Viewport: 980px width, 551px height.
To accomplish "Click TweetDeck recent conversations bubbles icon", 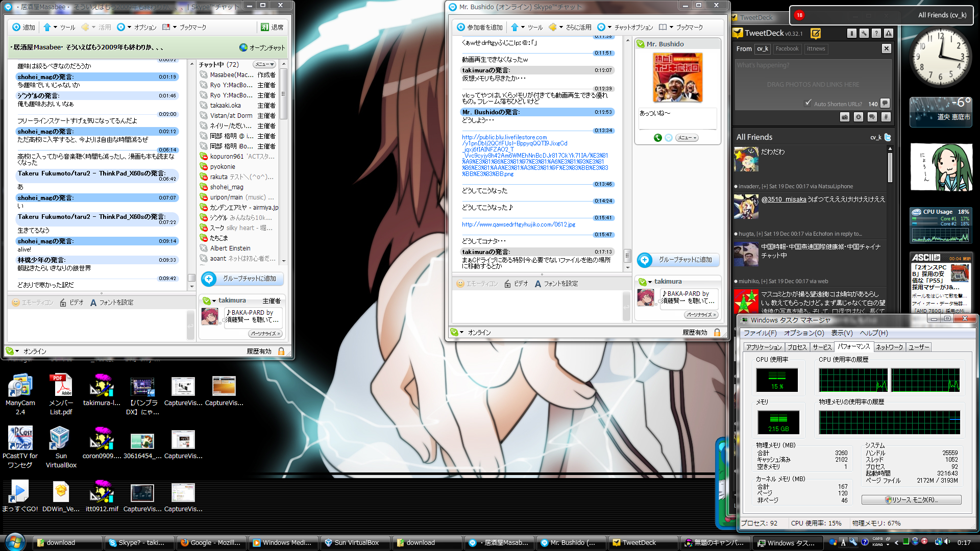I will point(872,117).
